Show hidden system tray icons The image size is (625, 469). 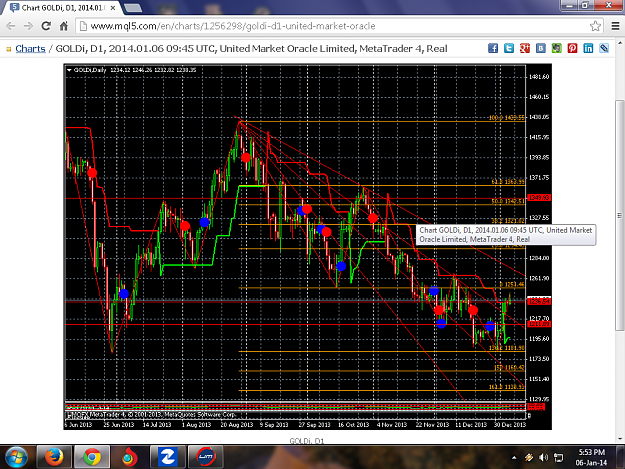(x=514, y=458)
